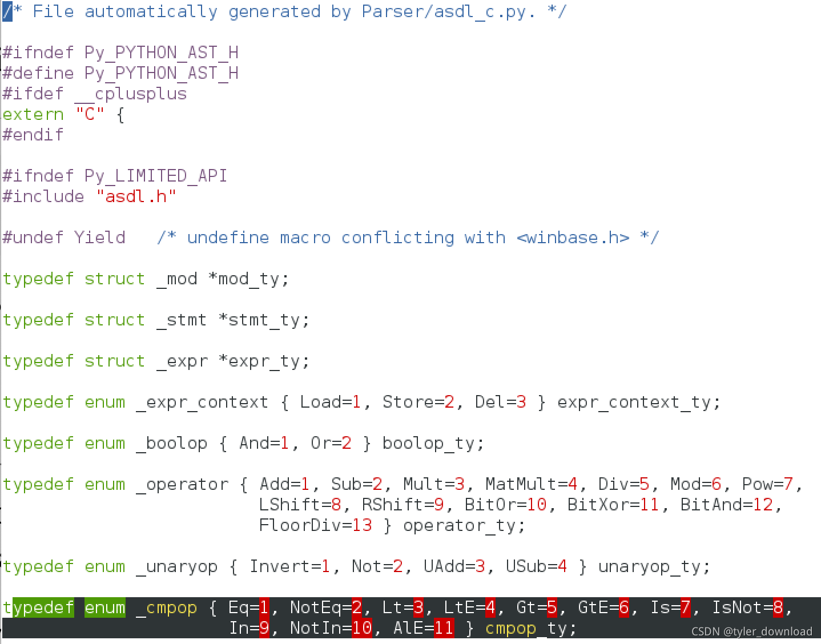This screenshot has height=644, width=821.
Task: Click 'expr_context_ty' type name
Action: coord(634,402)
